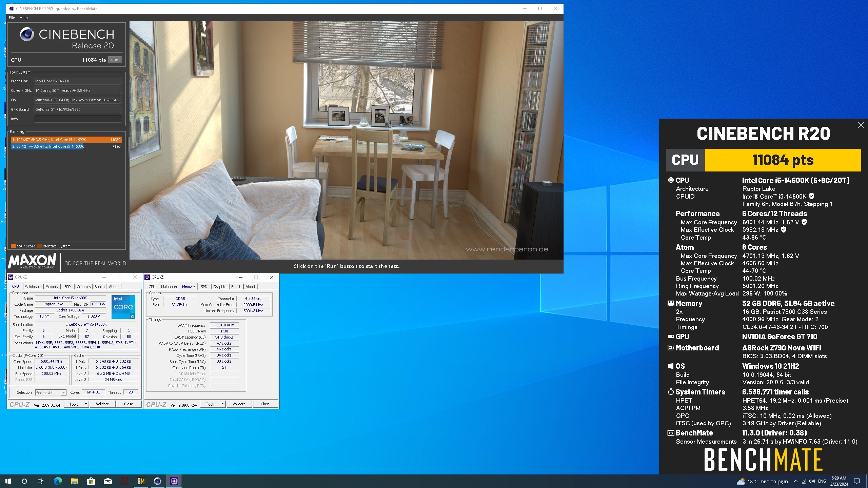The image size is (868, 488).
Task: Click title bar icon of CPU-Z memory window
Action: click(147, 277)
